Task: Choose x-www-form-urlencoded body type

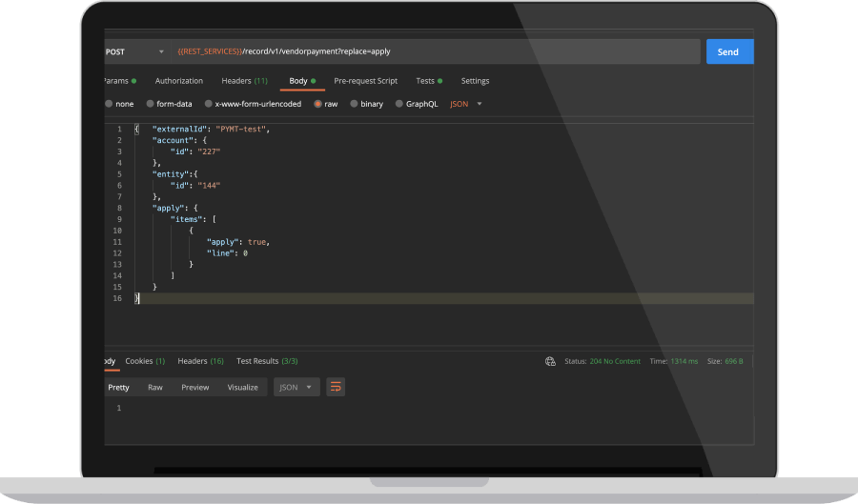Action: pyautogui.click(x=209, y=104)
